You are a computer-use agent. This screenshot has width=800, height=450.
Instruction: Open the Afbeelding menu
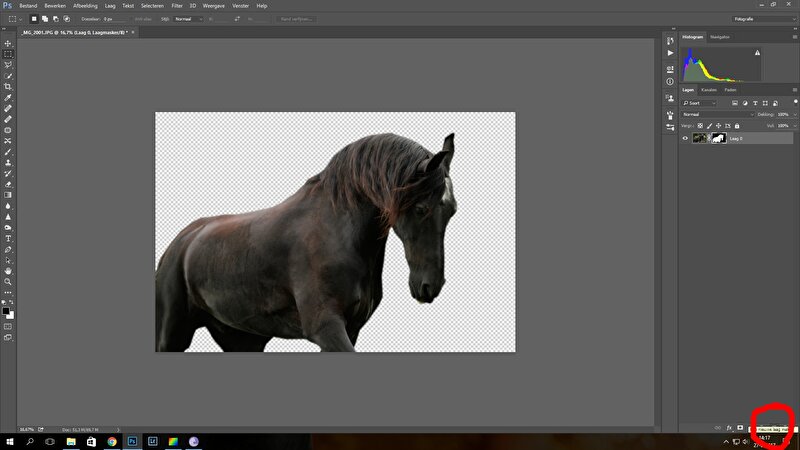(x=85, y=6)
